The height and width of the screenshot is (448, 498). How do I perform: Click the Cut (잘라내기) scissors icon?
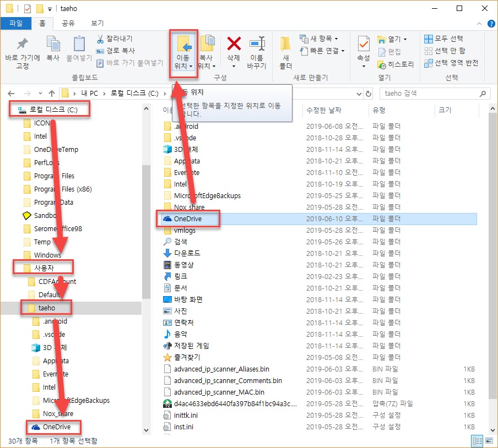coord(100,39)
